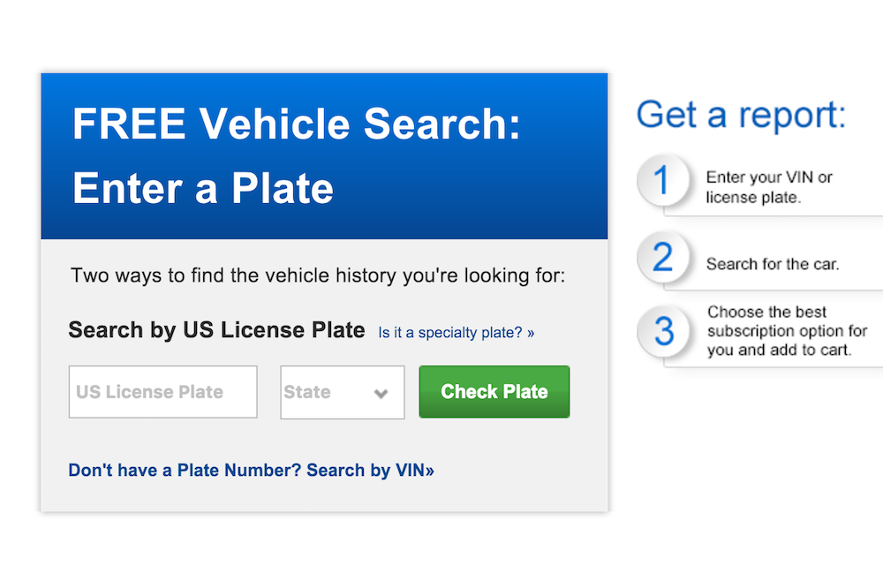883x588 pixels.
Task: Click the 'Get a report:' heading
Action: tap(741, 115)
